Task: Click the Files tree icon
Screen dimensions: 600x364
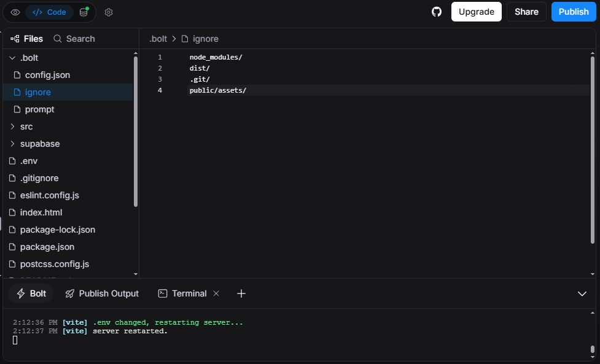Action: coord(15,39)
